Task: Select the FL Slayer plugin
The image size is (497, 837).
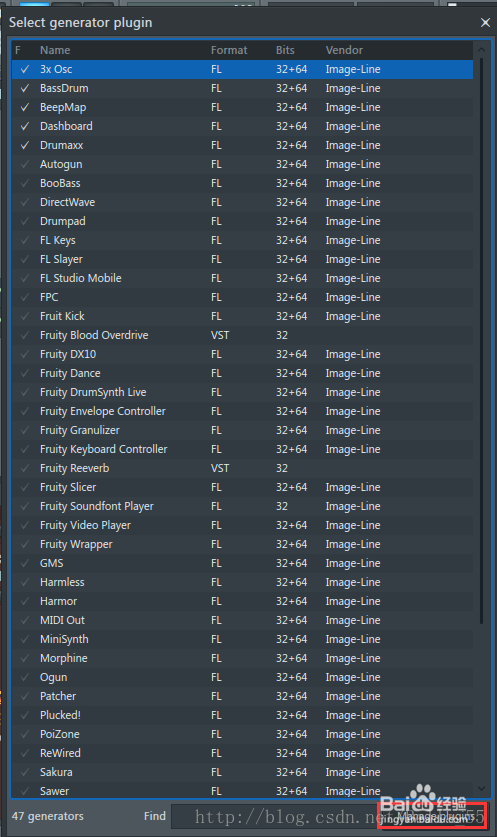Action: point(242,259)
